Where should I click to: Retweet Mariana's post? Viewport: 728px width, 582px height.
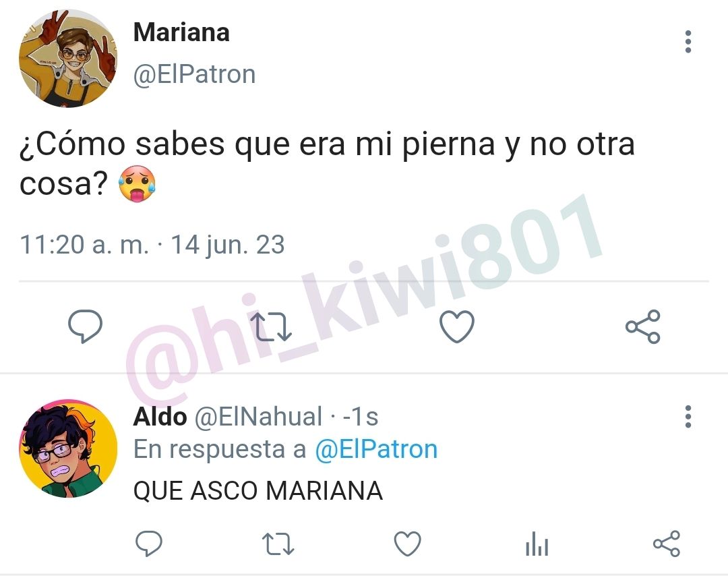(271, 326)
